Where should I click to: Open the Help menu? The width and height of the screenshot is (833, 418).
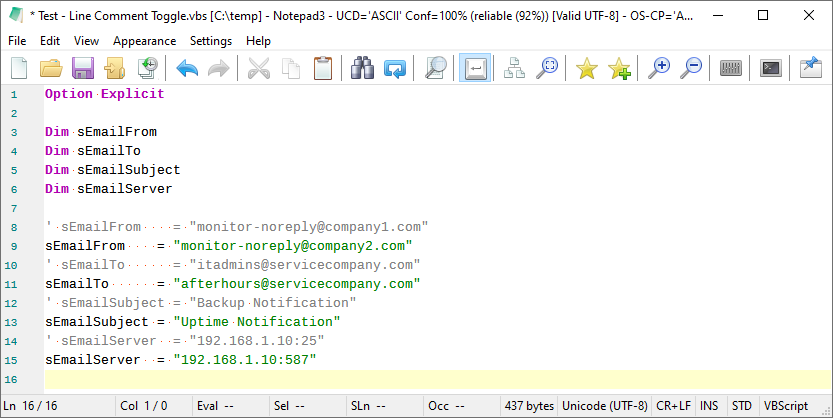pyautogui.click(x=258, y=41)
